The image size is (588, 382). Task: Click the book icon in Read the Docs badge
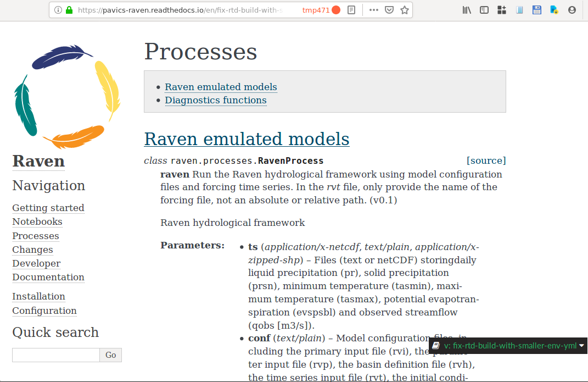[436, 346]
